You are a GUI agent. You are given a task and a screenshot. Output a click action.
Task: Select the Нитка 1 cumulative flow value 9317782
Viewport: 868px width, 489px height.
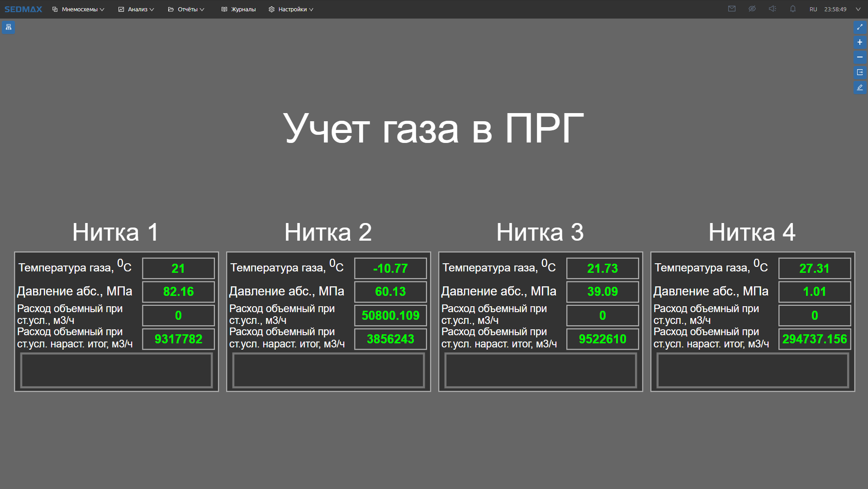pyautogui.click(x=178, y=339)
